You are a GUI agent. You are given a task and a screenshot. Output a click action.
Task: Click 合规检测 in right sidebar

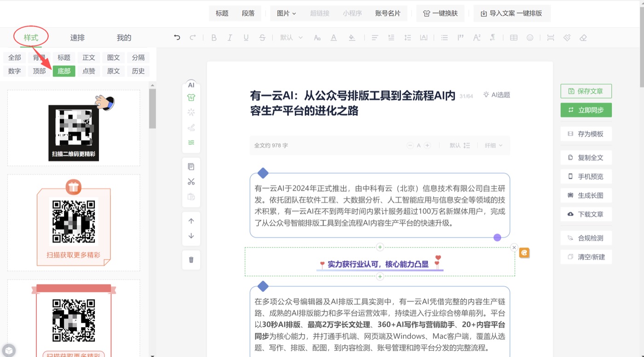point(586,238)
